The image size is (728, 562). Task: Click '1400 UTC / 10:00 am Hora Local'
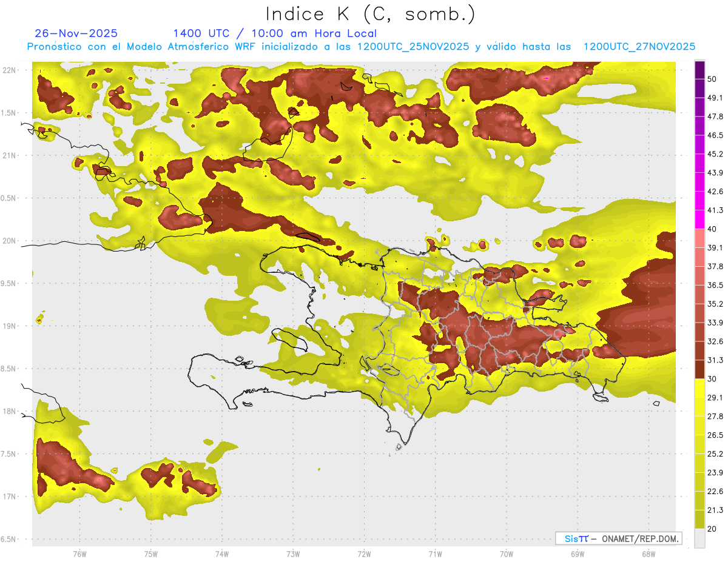coord(275,33)
